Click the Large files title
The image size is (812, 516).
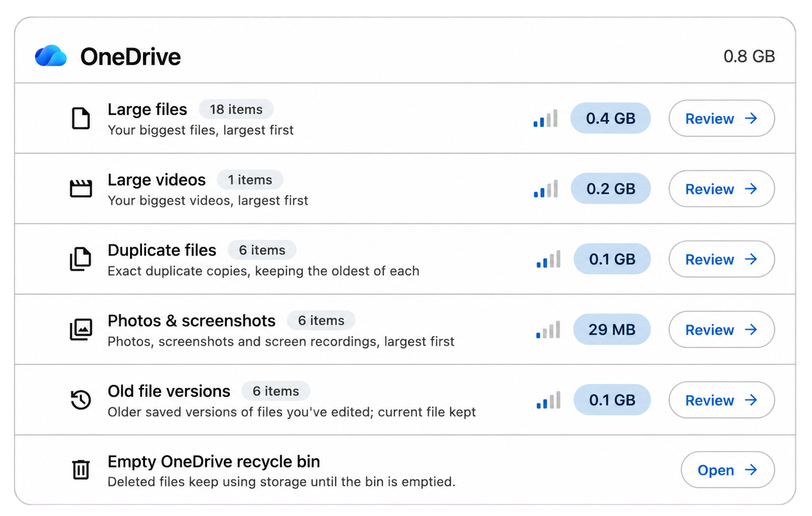click(147, 109)
